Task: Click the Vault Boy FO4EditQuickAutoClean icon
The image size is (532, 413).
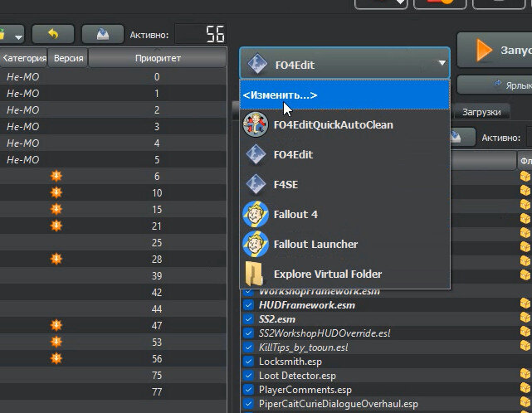Action: [x=256, y=124]
